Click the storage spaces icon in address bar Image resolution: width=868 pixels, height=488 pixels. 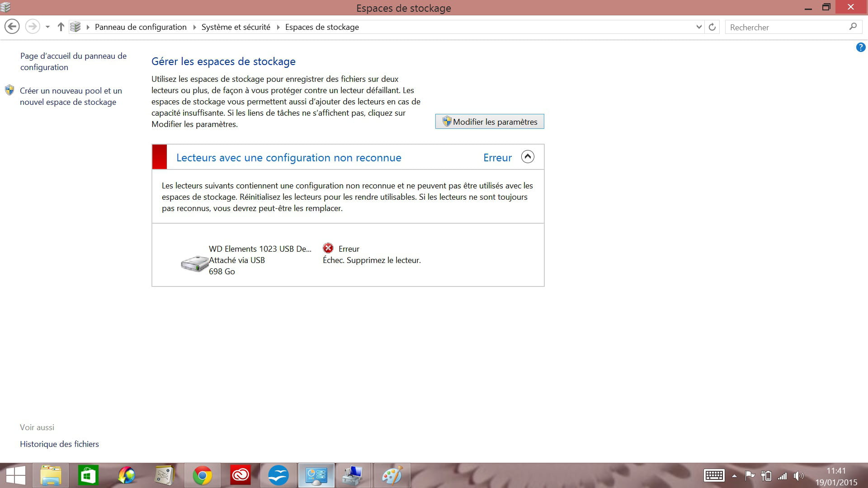tap(75, 27)
